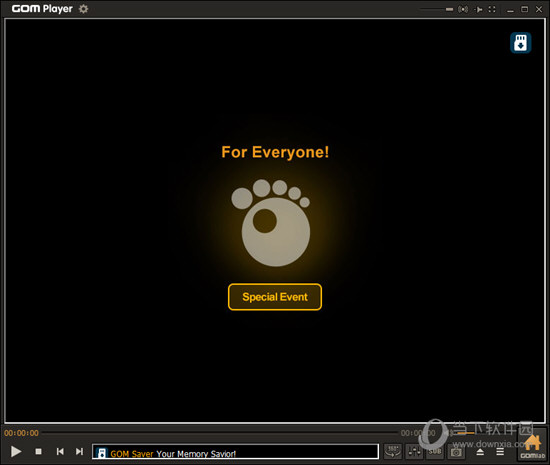Click the 'For Everyone!' banner text
Screen dimensions: 550x465
click(275, 152)
